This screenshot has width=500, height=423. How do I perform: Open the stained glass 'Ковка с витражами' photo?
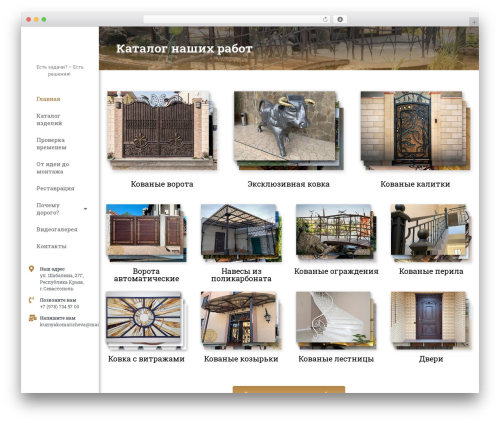(146, 321)
